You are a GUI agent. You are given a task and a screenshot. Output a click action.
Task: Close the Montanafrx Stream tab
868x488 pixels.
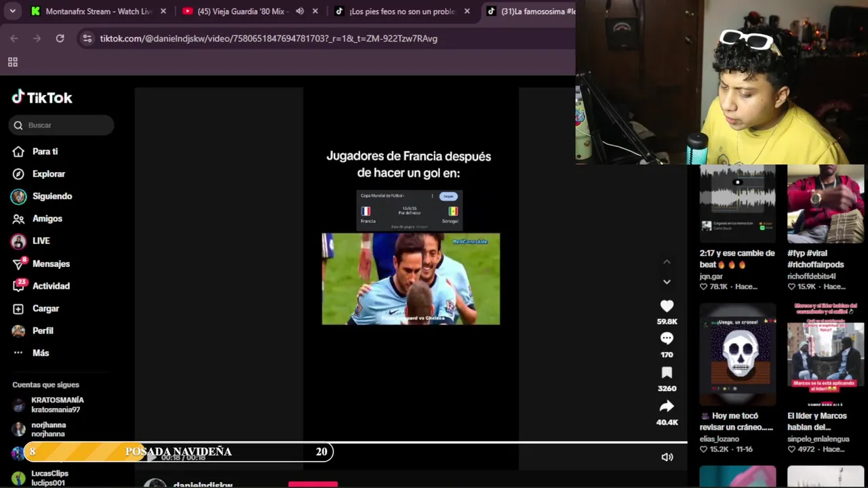(x=163, y=11)
